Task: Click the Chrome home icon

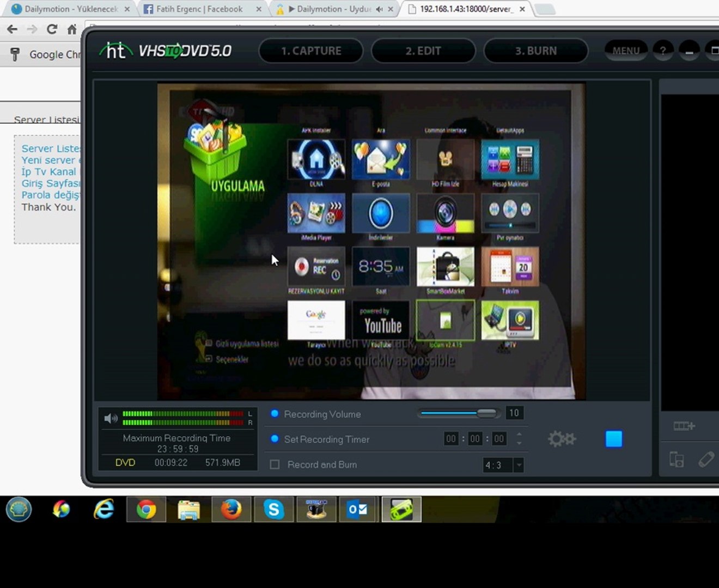Action: [71, 29]
